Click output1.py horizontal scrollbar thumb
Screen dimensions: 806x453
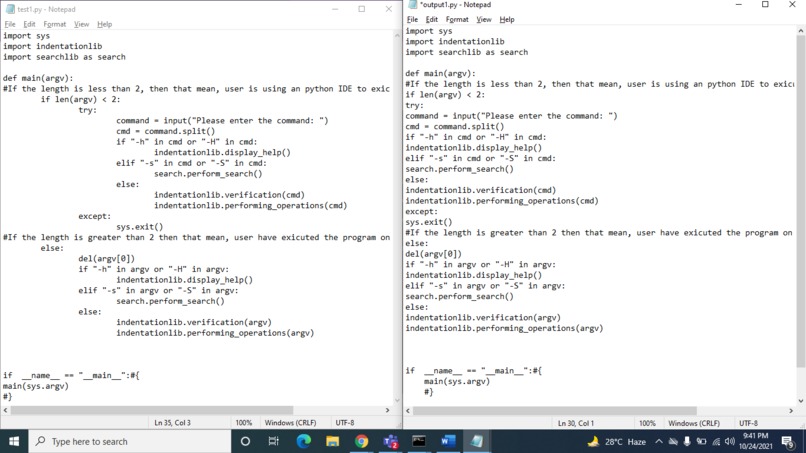point(555,411)
